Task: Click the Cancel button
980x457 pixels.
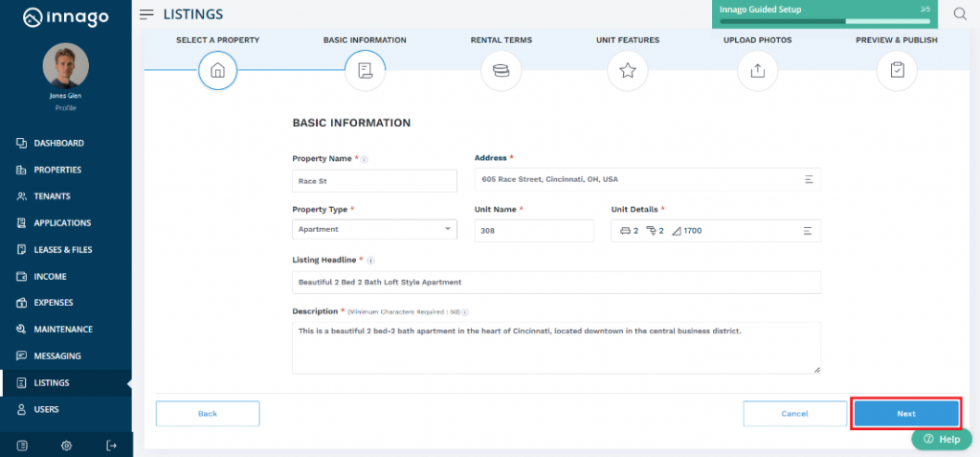Action: pos(795,414)
